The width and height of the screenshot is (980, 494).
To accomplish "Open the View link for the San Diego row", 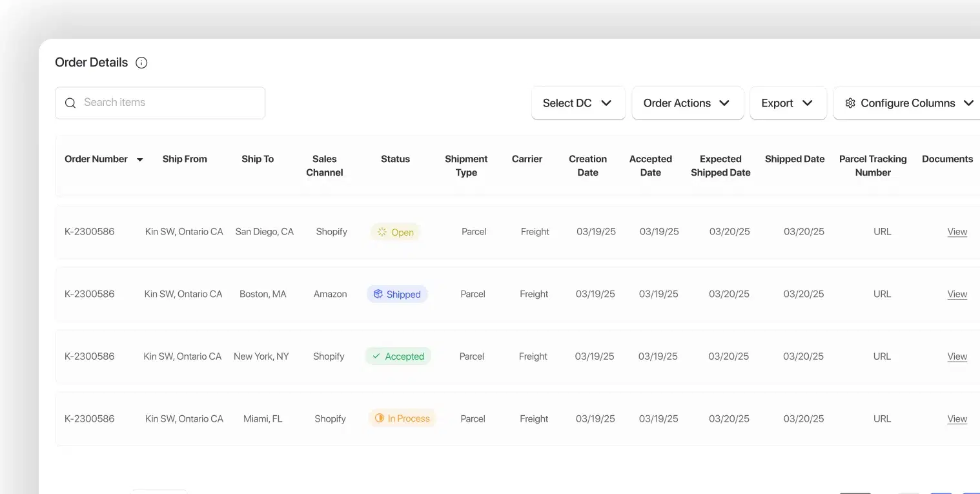I will (x=957, y=231).
